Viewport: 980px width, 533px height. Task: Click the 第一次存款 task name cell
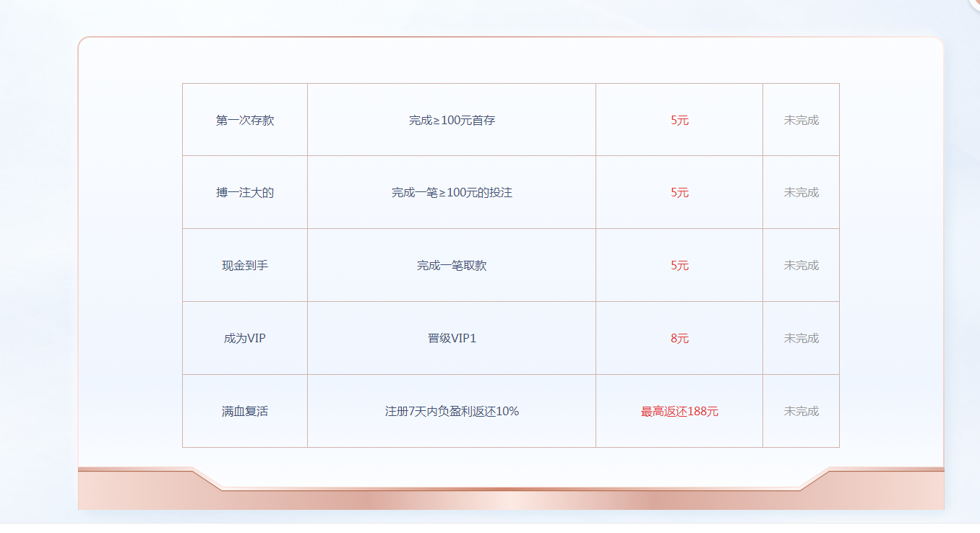pos(245,121)
